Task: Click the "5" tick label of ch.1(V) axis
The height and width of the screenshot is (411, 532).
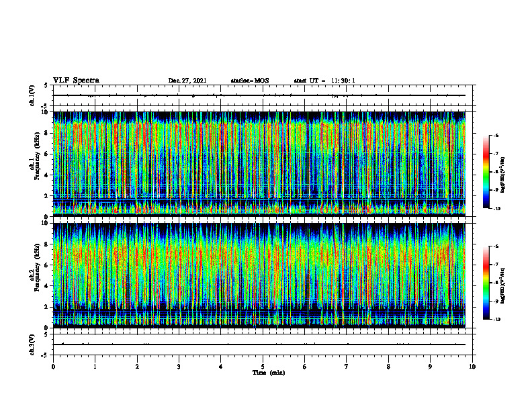Action: [x=46, y=85]
